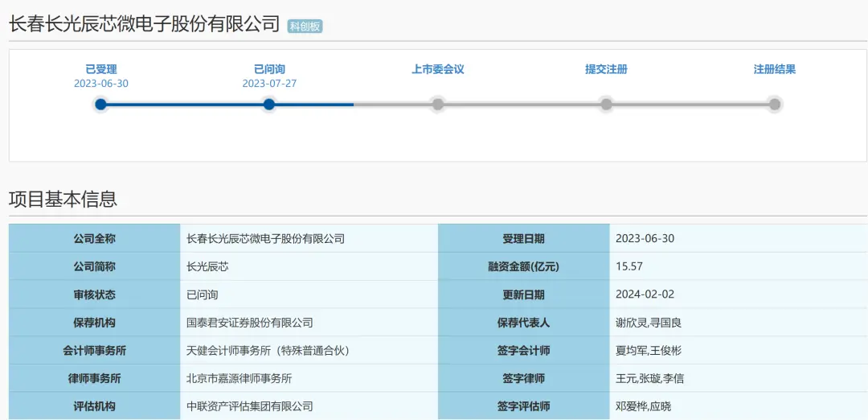Screen dimensions: 868x420
Task: Click the page title 长春长光辰芯微电子股份有限公司
Action: point(144,24)
